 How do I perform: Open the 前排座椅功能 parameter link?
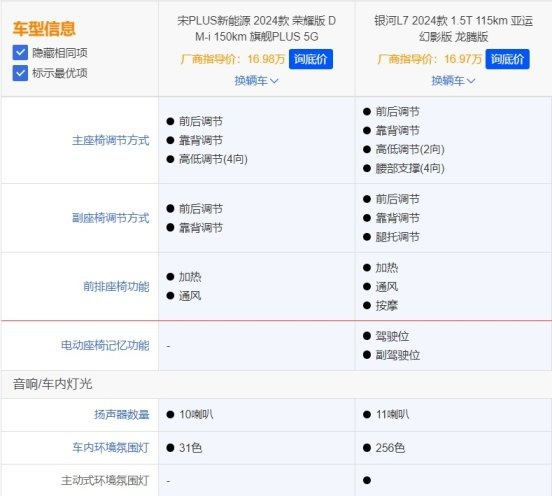pos(116,287)
